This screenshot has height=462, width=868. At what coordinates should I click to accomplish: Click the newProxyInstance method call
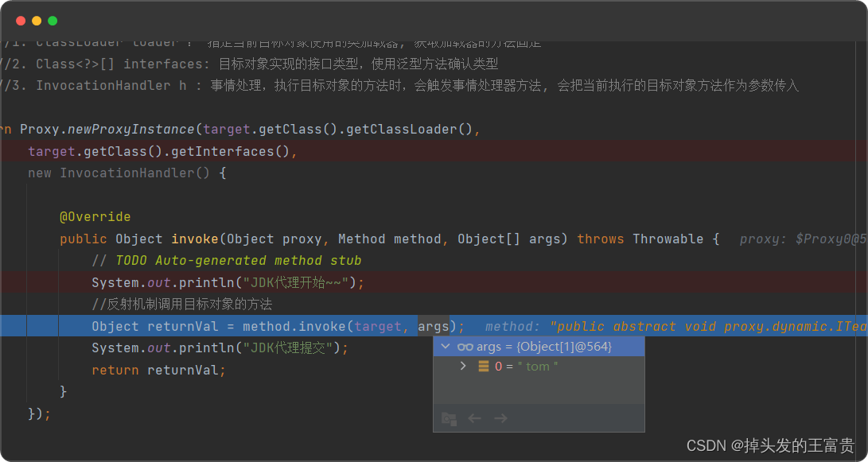(x=130, y=129)
